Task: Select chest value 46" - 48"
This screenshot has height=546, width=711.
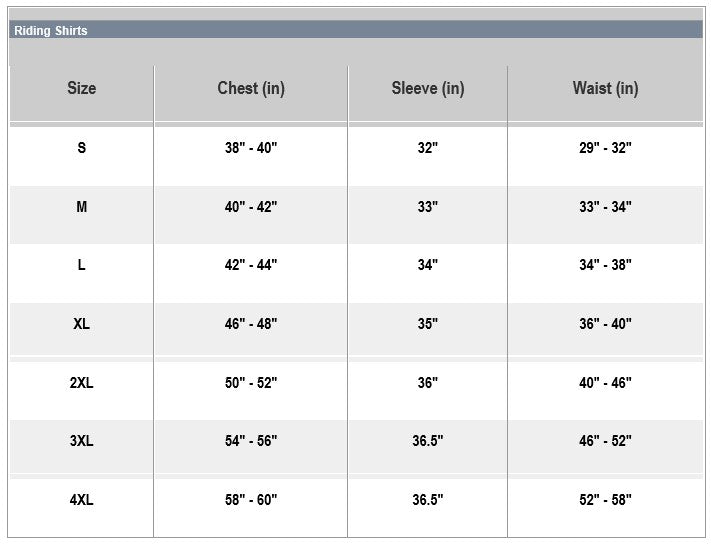Action: pyautogui.click(x=251, y=324)
